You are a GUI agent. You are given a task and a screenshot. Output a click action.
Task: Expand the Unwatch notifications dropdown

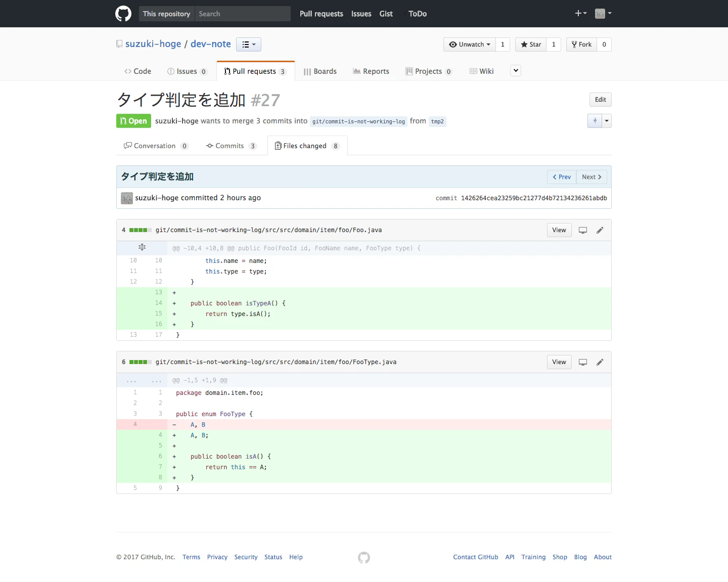(x=470, y=44)
